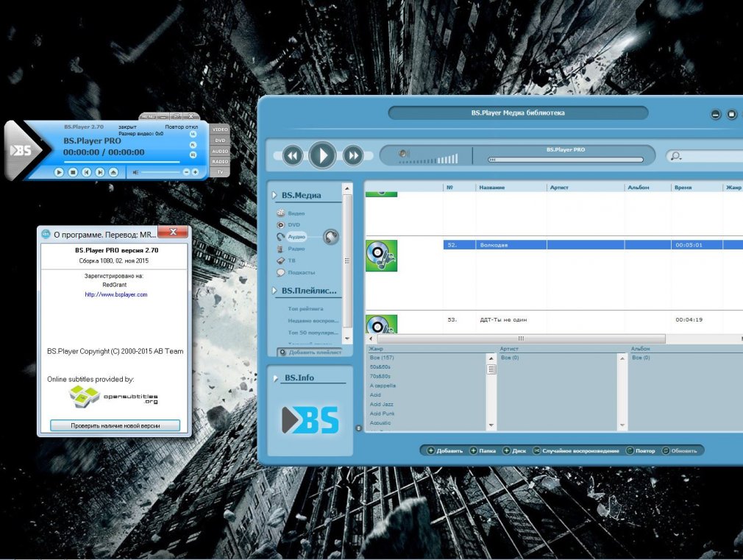Click the volume slider in small BS.Player
Image resolution: width=743 pixels, height=560 pixels.
pos(160,172)
